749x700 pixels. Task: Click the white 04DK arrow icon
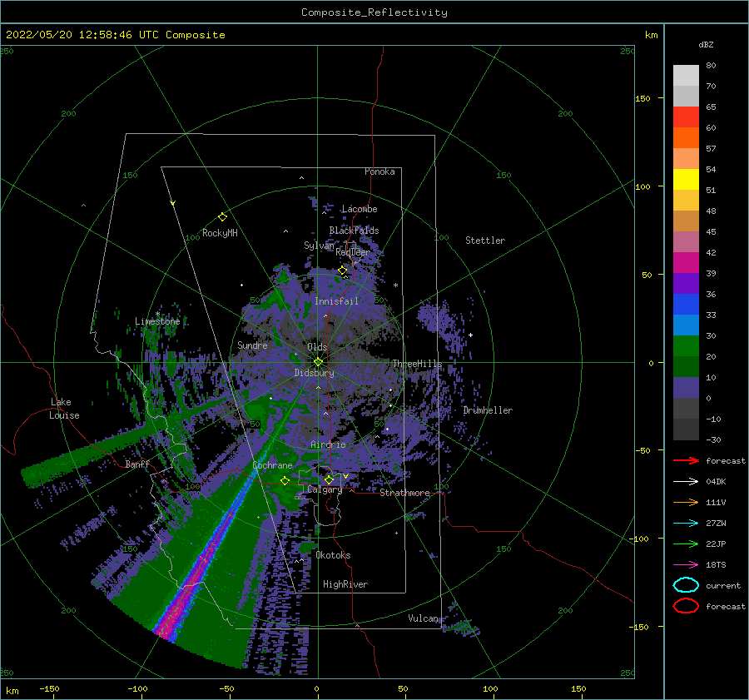(x=686, y=482)
